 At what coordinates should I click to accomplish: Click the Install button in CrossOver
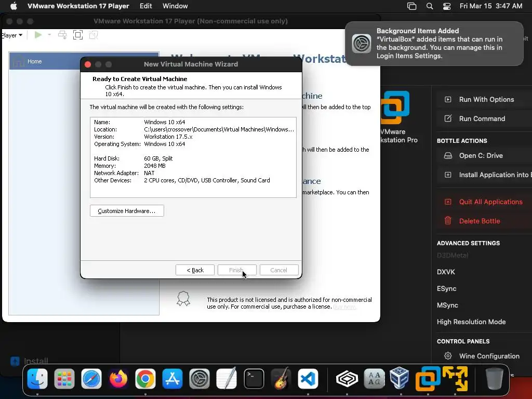[x=29, y=361]
